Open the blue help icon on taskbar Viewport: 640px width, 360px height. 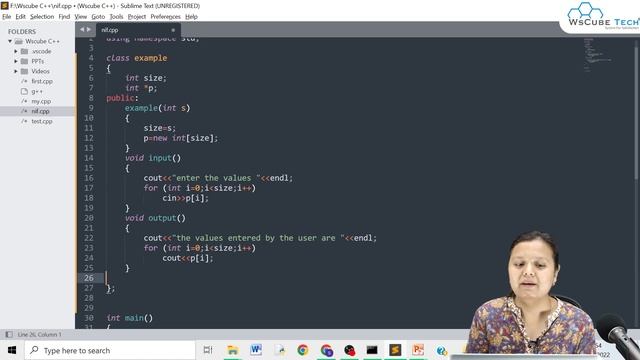click(441, 351)
